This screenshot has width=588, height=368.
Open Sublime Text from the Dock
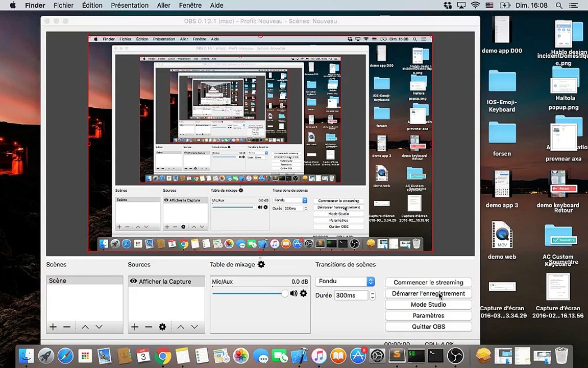397,356
